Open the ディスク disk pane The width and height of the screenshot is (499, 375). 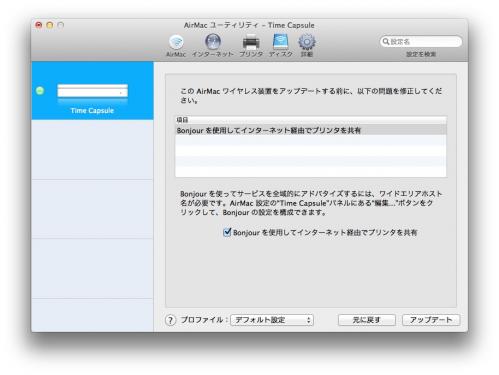point(281,46)
